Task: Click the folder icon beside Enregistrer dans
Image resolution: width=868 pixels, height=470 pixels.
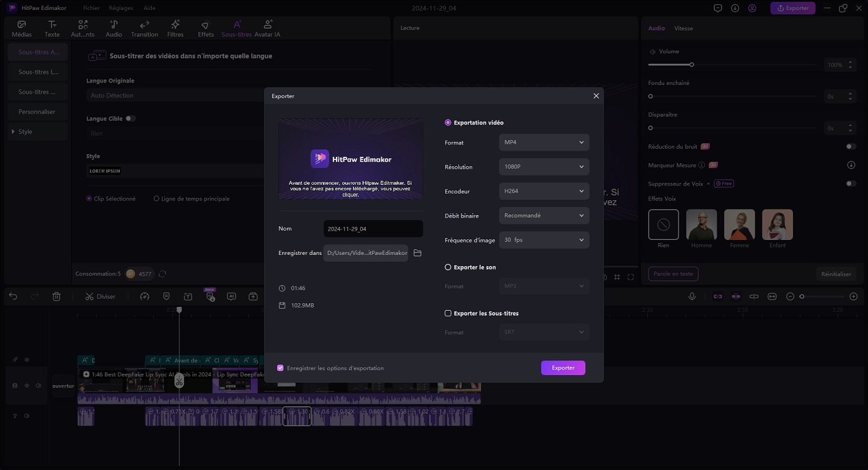Action: click(417, 253)
